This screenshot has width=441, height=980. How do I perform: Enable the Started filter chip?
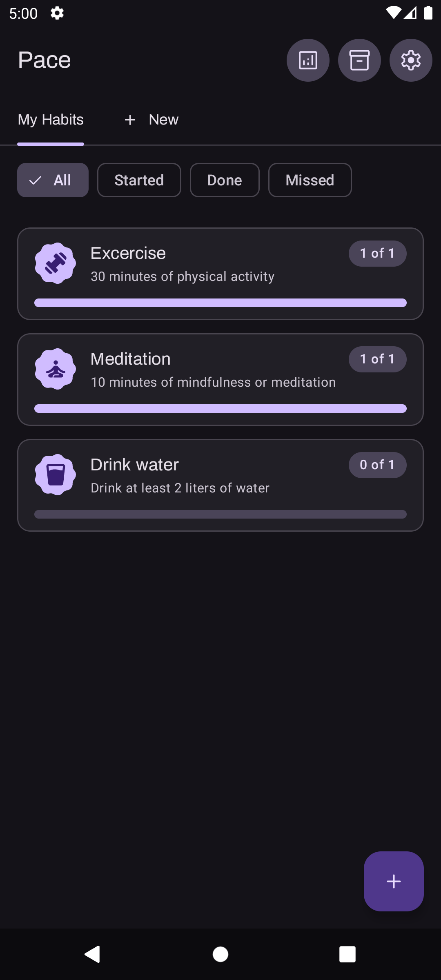pos(139,180)
